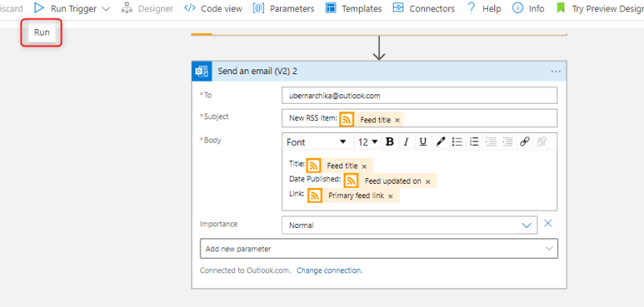Insert a numbered list
This screenshot has height=307, width=644.
click(474, 142)
